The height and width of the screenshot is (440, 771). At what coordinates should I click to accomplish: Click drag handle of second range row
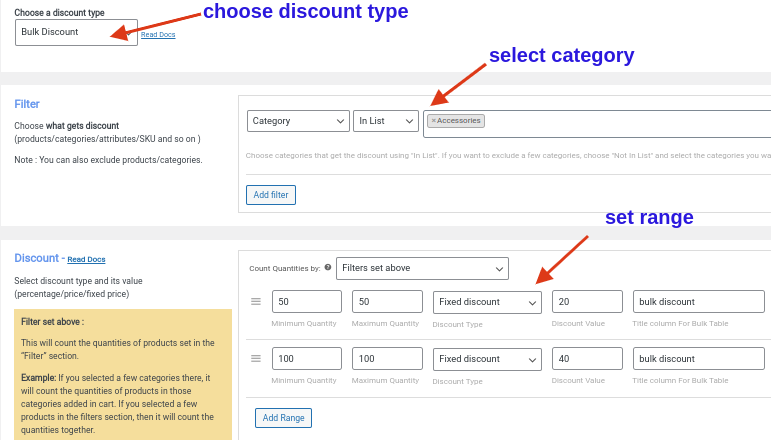click(x=256, y=359)
